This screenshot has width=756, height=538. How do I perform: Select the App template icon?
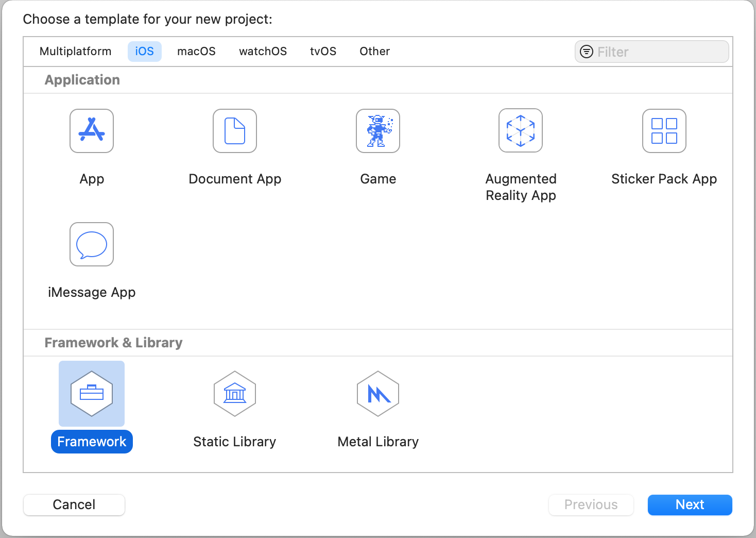[x=92, y=131]
